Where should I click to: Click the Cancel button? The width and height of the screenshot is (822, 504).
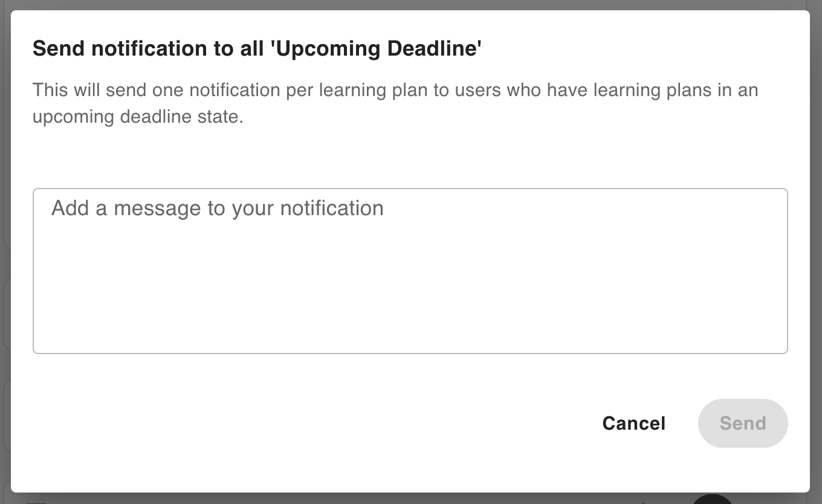[633, 423]
